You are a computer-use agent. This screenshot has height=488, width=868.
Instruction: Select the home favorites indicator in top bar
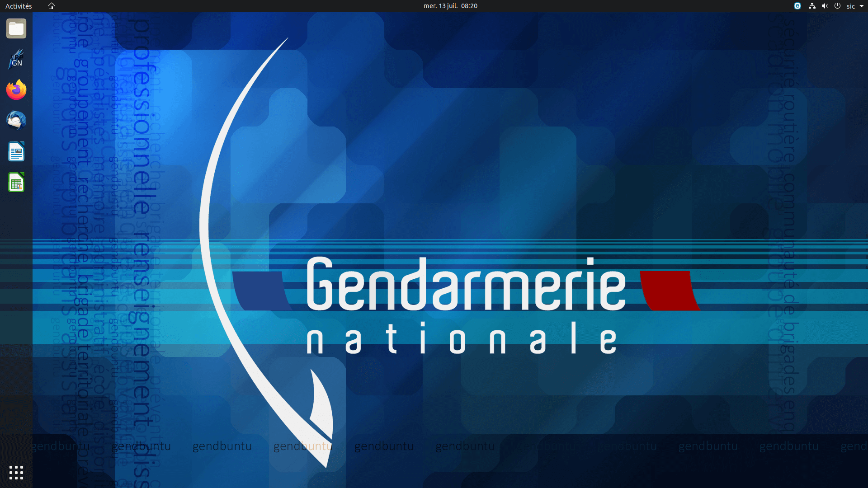click(51, 6)
